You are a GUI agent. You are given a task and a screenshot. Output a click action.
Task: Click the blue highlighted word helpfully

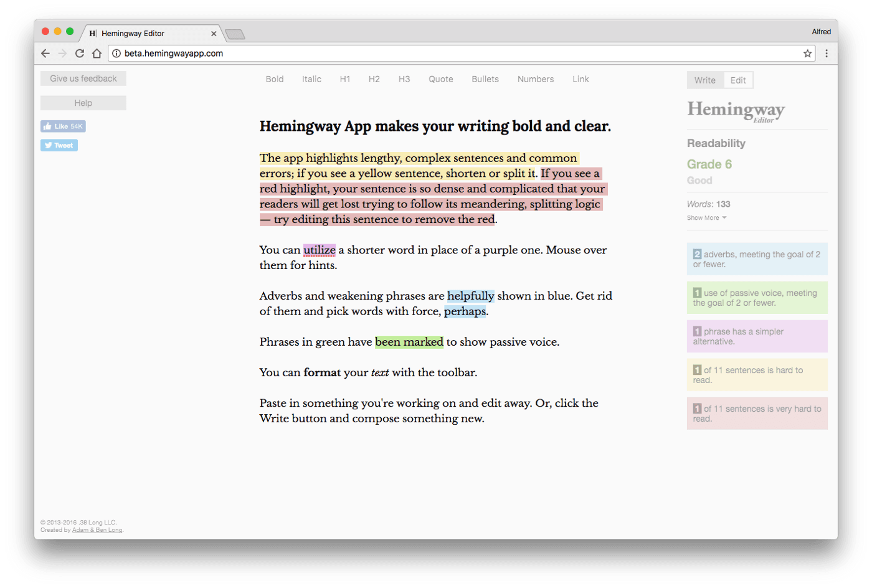(471, 296)
